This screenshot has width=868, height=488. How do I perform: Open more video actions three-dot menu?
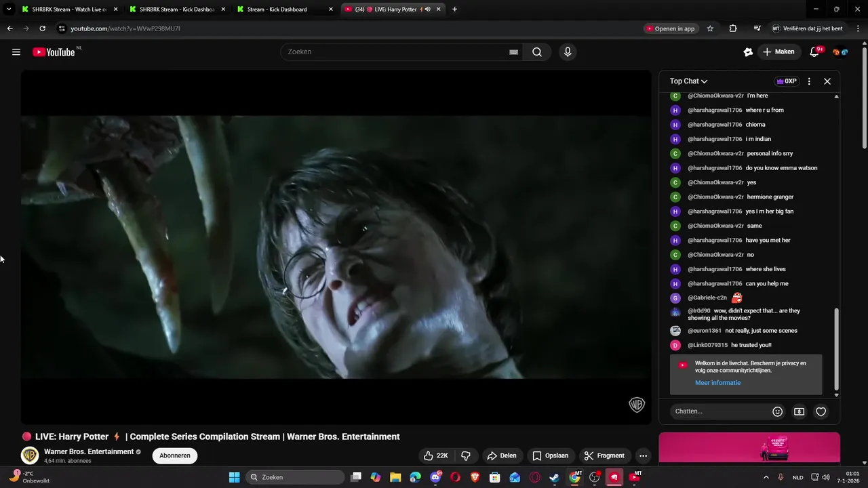(643, 455)
